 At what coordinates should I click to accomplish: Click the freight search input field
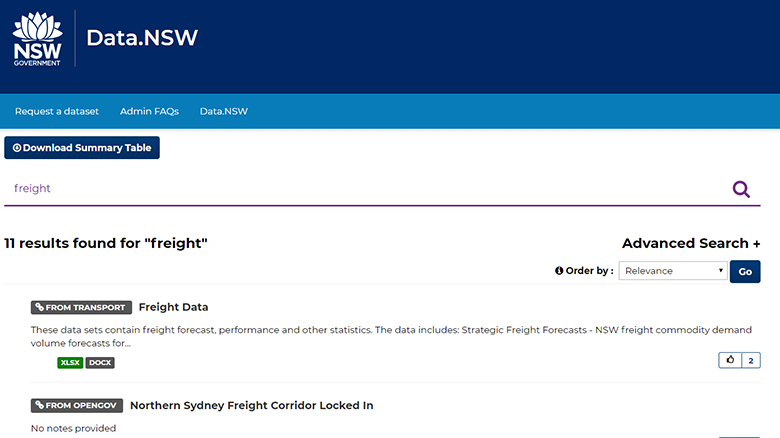click(x=366, y=189)
